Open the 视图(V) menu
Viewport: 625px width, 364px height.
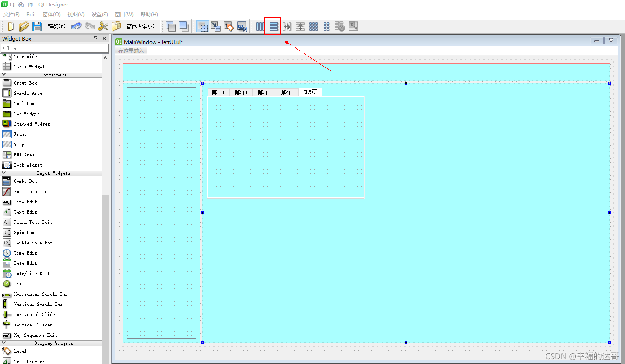[76, 15]
